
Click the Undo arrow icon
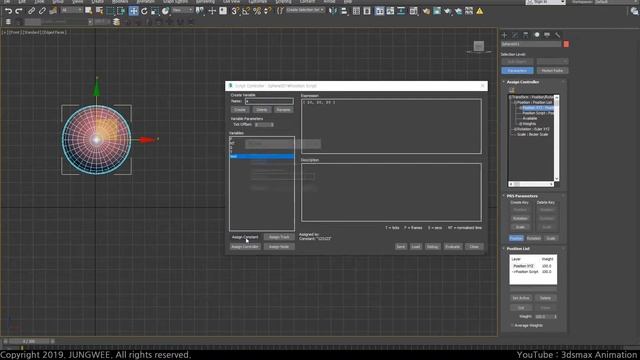click(x=8, y=11)
